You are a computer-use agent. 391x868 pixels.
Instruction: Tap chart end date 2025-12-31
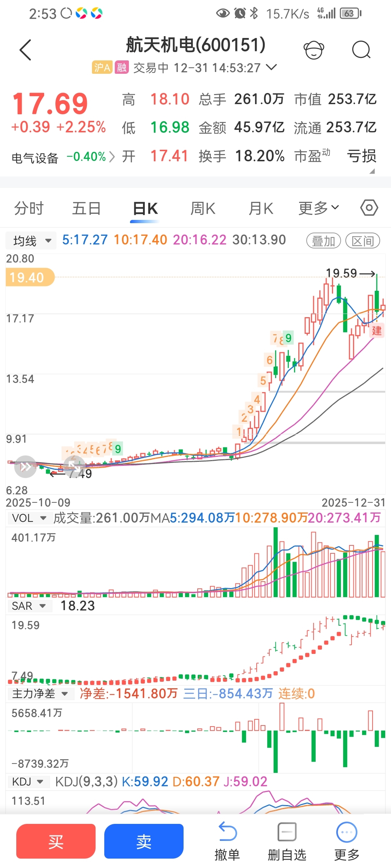click(353, 503)
